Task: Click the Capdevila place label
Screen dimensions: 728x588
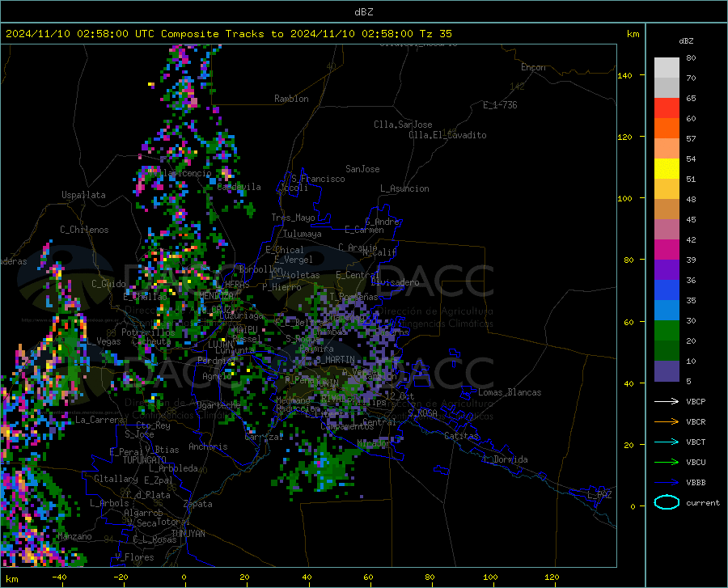Action: pyautogui.click(x=239, y=187)
